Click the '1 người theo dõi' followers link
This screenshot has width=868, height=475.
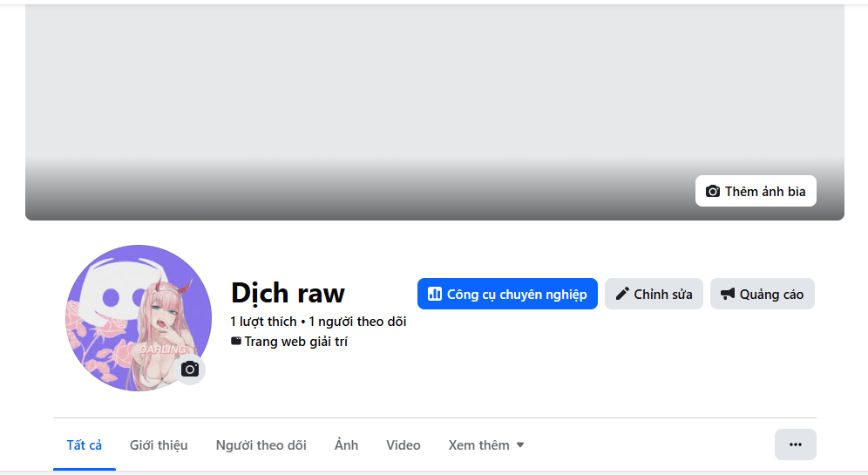[357, 322]
